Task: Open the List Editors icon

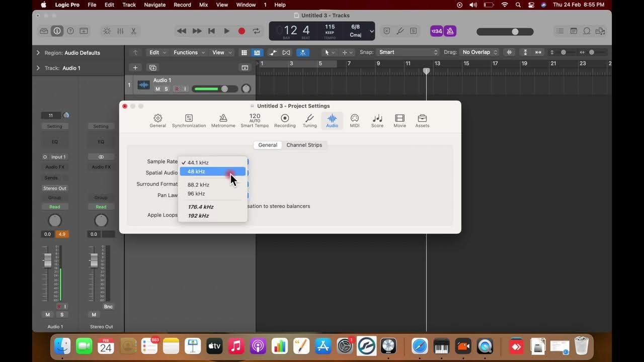Action: (560, 31)
